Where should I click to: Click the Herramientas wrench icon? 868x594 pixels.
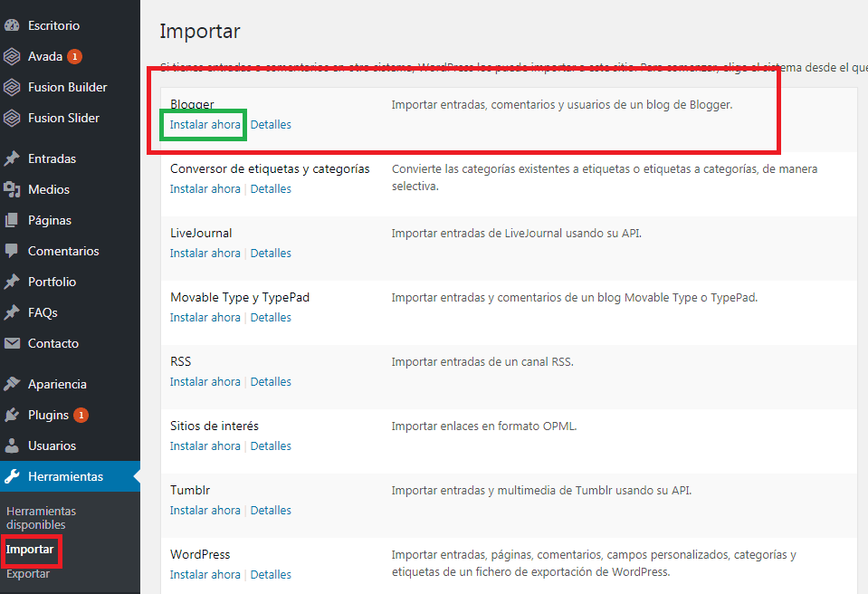click(x=12, y=476)
